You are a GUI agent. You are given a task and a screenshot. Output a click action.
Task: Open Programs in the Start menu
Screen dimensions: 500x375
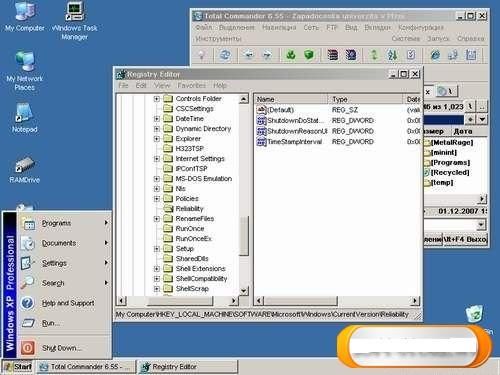pyautogui.click(x=64, y=223)
